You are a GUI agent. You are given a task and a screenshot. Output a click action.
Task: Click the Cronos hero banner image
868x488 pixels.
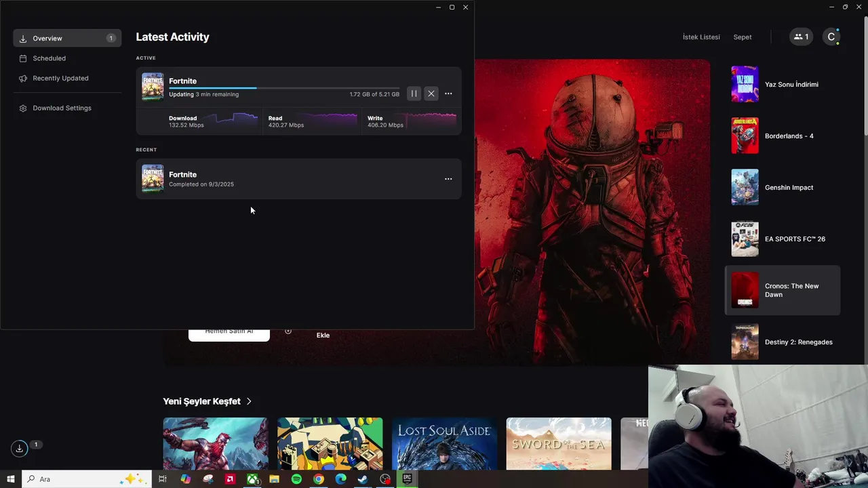pos(592,212)
